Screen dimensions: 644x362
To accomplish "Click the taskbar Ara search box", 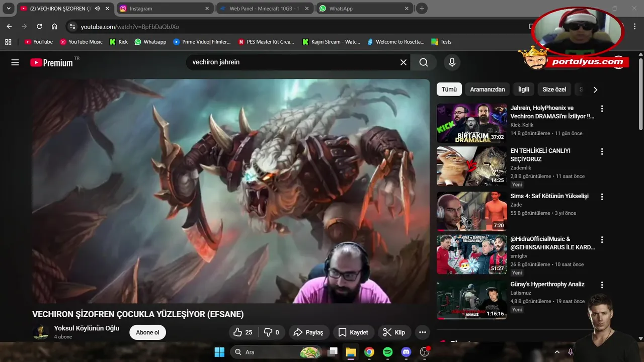I will tap(276, 352).
